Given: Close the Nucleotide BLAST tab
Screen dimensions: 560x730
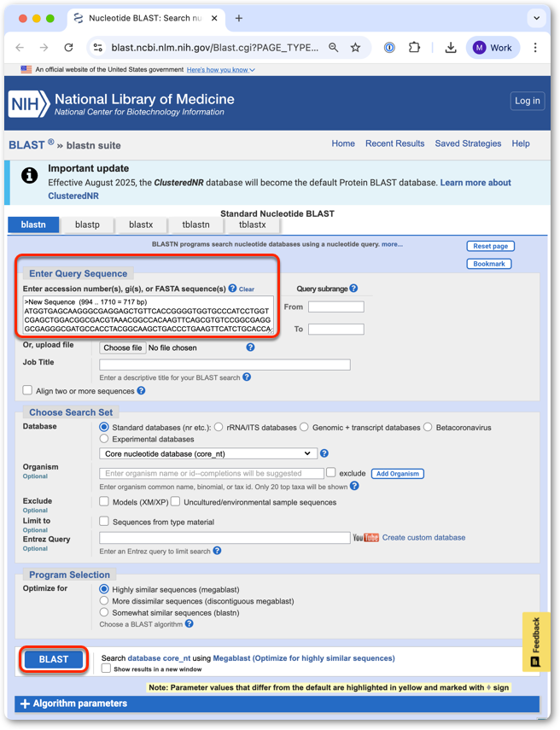Looking at the screenshot, I should [x=214, y=18].
